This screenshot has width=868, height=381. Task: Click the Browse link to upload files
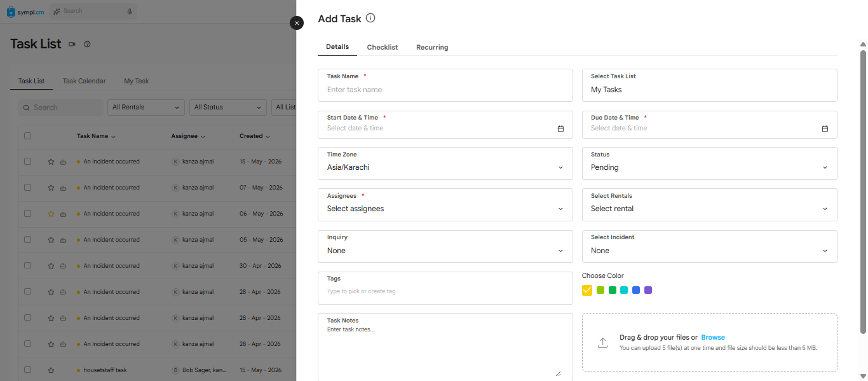tap(713, 338)
